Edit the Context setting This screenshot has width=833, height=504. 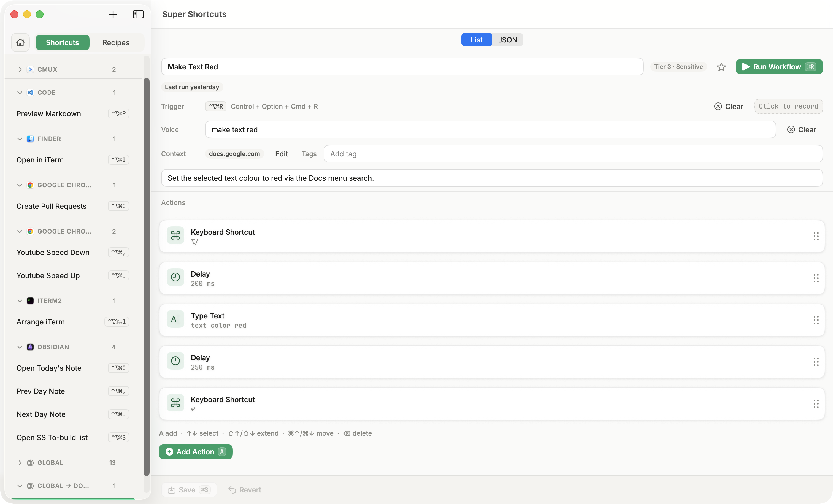pos(281,154)
